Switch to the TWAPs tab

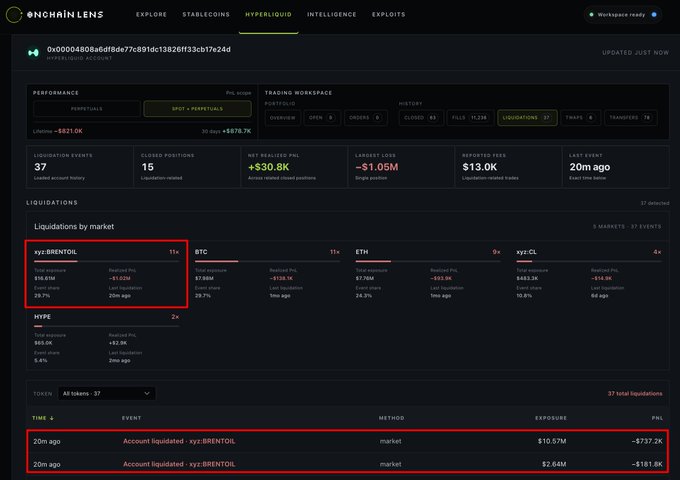(580, 118)
